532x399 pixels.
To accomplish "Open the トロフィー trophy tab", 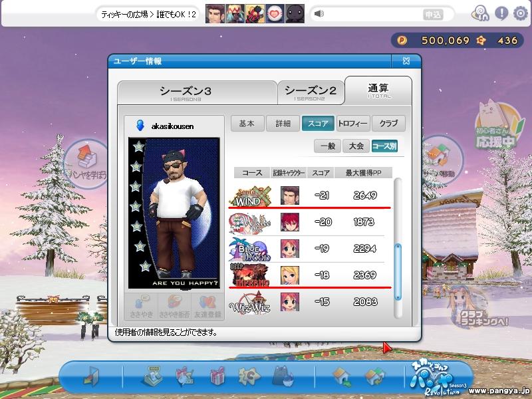I will coord(353,124).
